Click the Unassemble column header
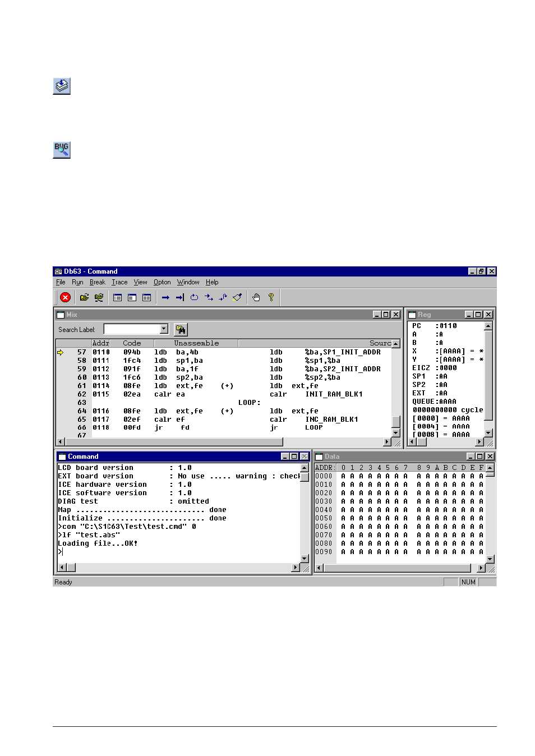535x756 pixels. pos(196,343)
